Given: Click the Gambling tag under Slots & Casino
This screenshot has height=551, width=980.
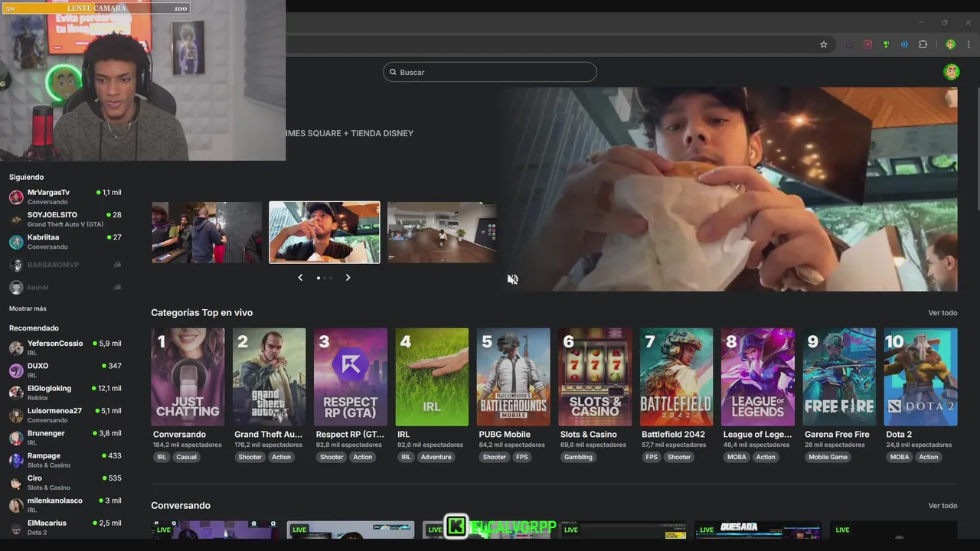Looking at the screenshot, I should (x=578, y=458).
